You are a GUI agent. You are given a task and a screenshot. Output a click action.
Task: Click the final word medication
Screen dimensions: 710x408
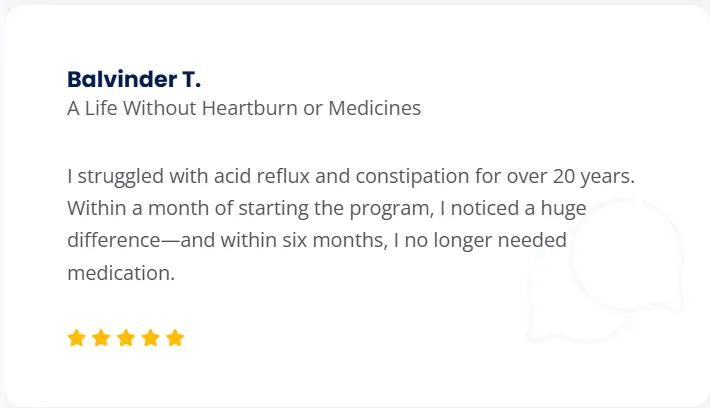121,273
